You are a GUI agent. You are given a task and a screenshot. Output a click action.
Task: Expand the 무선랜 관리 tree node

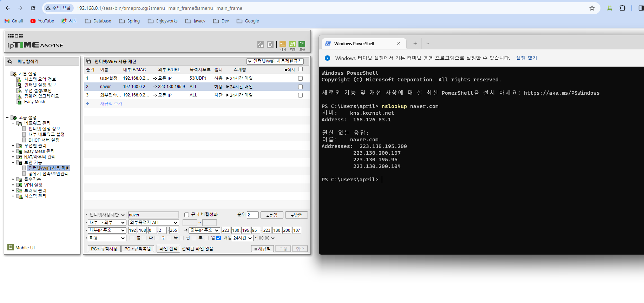13,146
